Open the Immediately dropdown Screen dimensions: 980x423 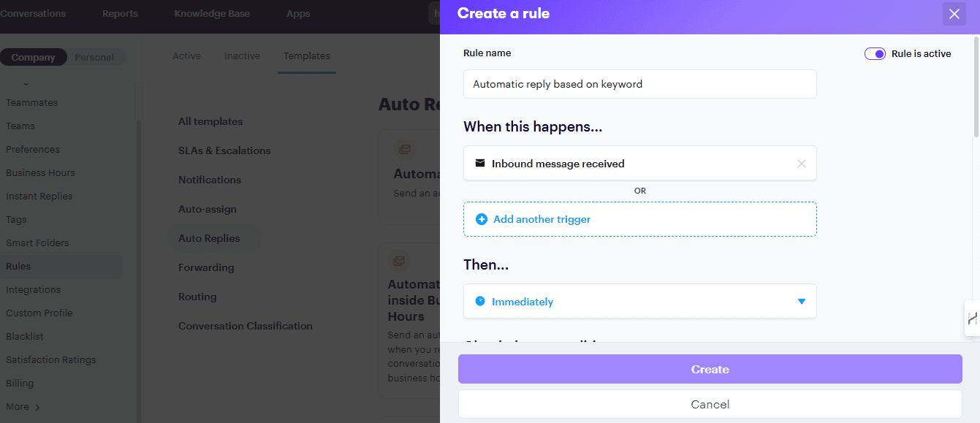coord(802,301)
